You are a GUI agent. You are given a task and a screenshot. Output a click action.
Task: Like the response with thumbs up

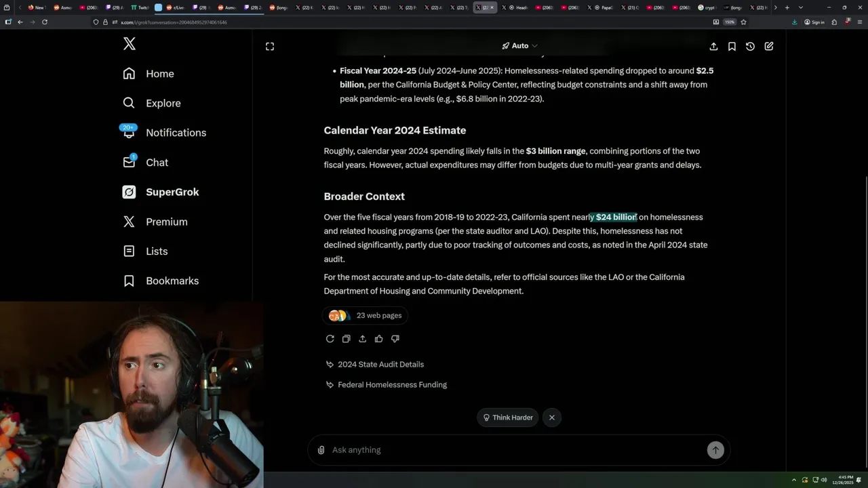(378, 339)
